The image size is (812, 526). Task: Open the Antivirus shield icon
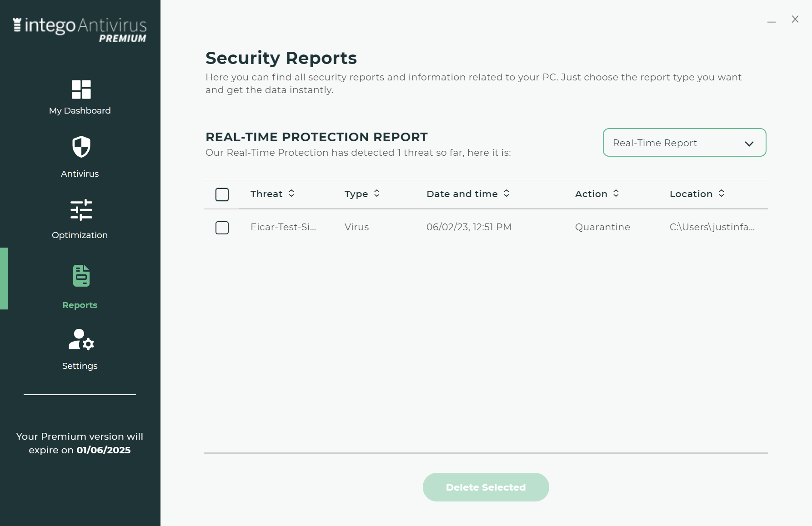81,147
